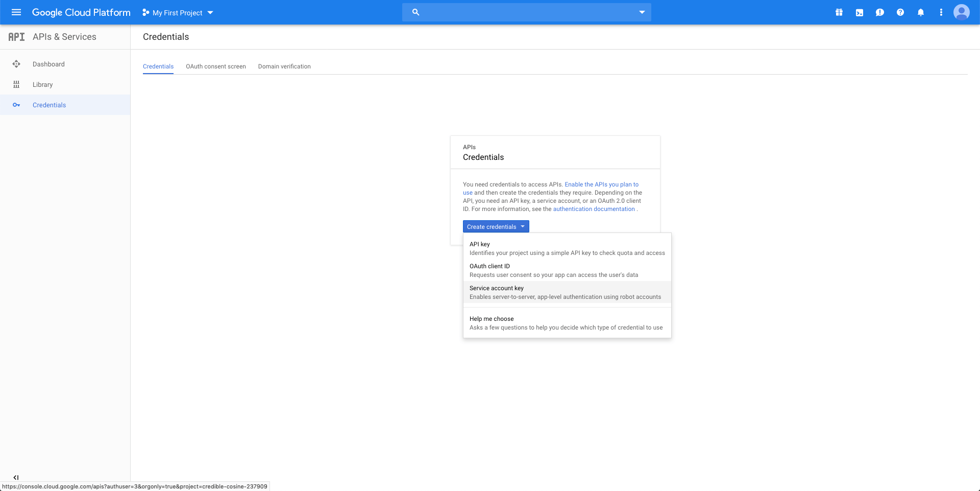
Task: Open the free trial gift icon
Action: click(x=839, y=12)
